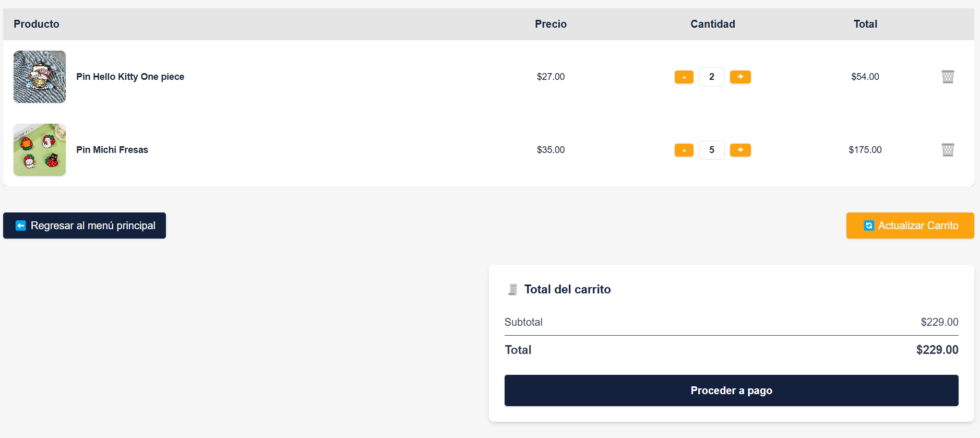Click the Pin Michi Fresas product name

pyautogui.click(x=112, y=150)
